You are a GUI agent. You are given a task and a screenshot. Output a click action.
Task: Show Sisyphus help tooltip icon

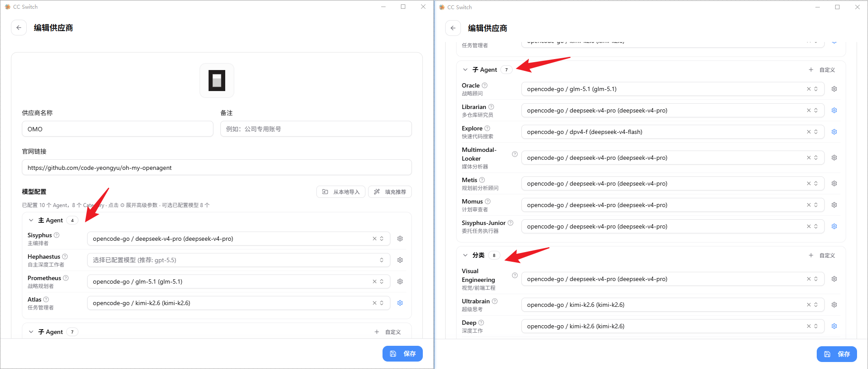[x=57, y=235]
